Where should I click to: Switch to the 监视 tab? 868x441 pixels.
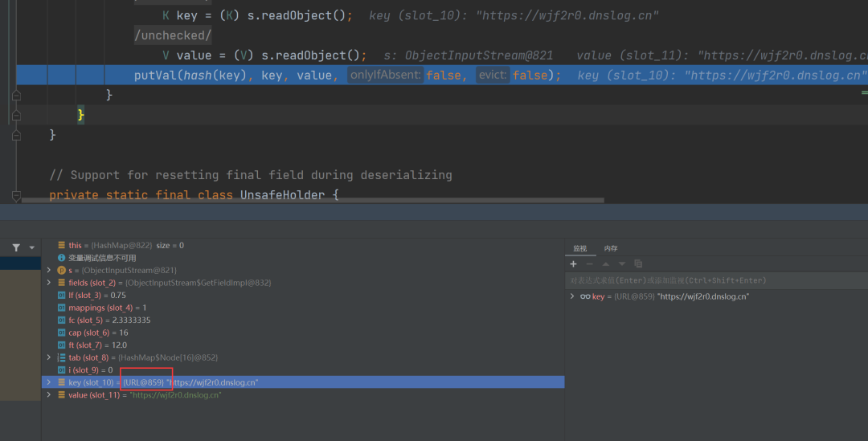coord(580,248)
